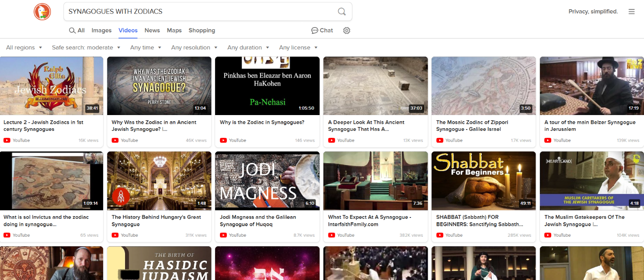Play the Ralph Ellis Jewish Zodiacs thumbnail
The height and width of the screenshot is (280, 644).
coord(52,86)
